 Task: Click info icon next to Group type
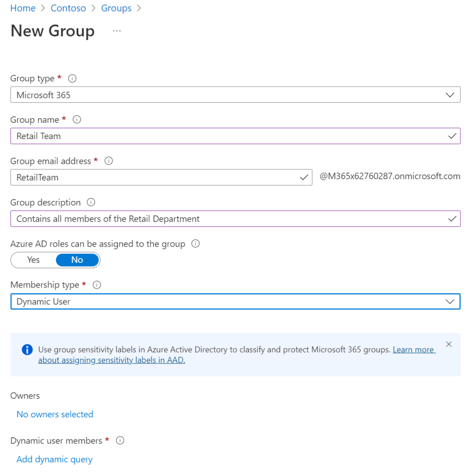pos(72,78)
